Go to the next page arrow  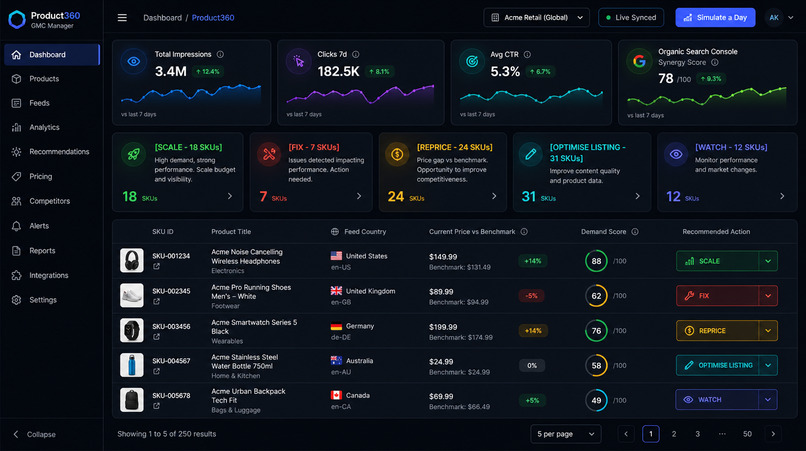point(773,434)
